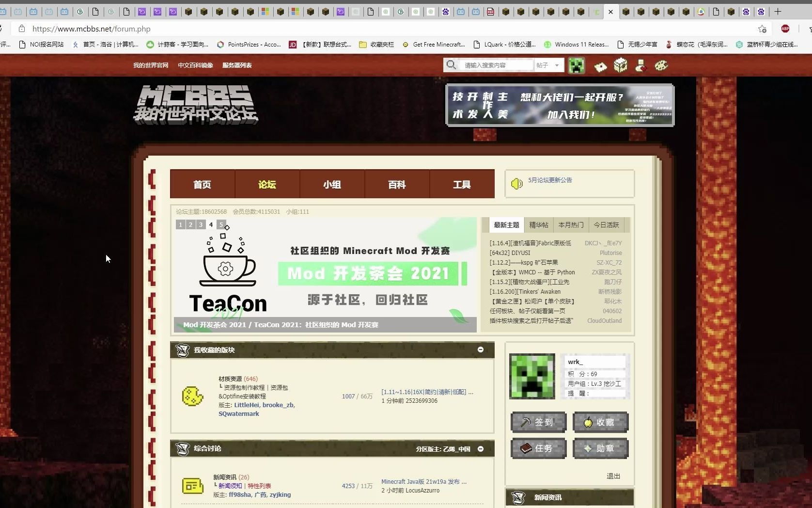Image resolution: width=812 pixels, height=508 pixels.
Task: Click the cookie icon in top navigation
Action: point(661,65)
